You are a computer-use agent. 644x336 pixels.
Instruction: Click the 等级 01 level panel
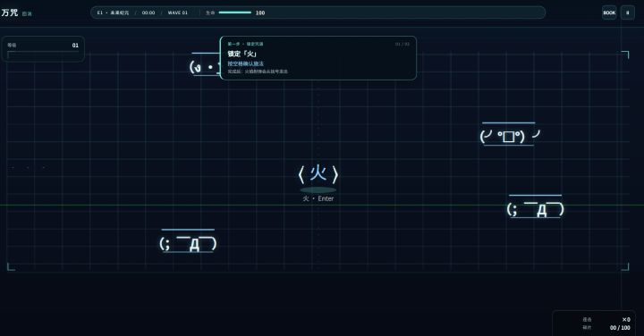[43, 49]
